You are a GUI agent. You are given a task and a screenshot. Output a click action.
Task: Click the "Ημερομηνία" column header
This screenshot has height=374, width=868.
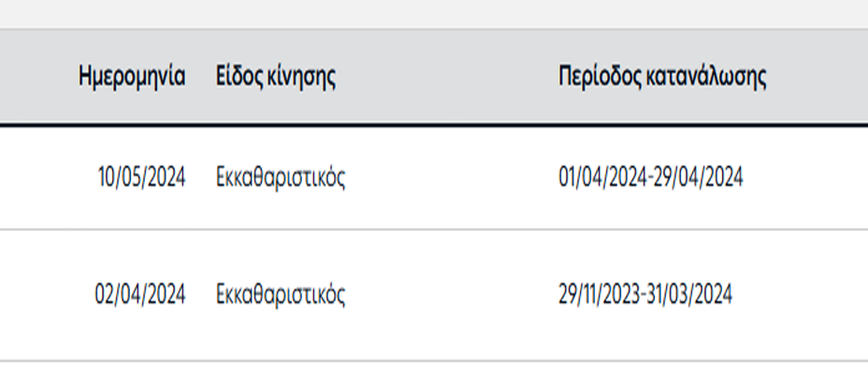pyautogui.click(x=132, y=77)
